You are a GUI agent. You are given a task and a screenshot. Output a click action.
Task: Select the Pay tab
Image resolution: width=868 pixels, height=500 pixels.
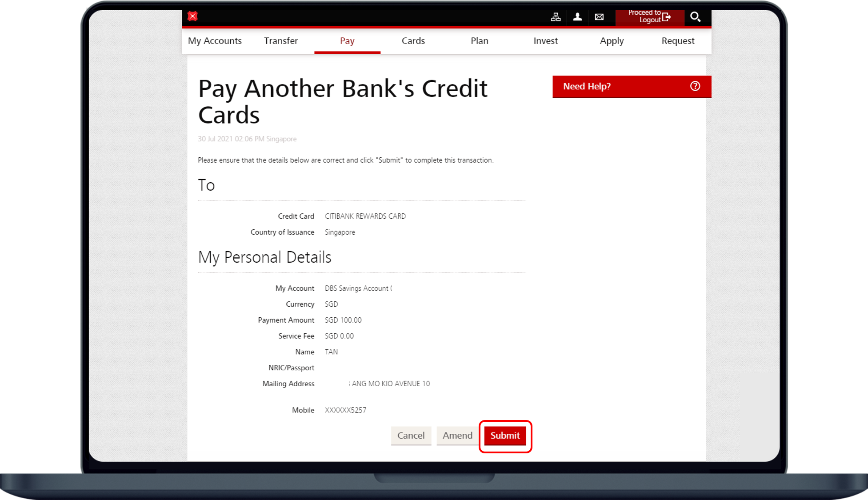pos(347,41)
